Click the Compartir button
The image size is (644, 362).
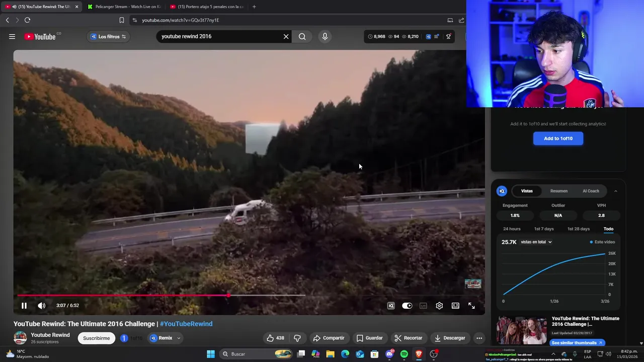[x=329, y=338]
